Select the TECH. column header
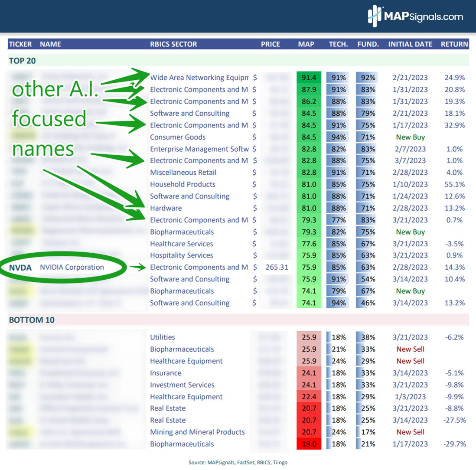Image resolution: width=476 pixels, height=470 pixels. pyautogui.click(x=339, y=44)
